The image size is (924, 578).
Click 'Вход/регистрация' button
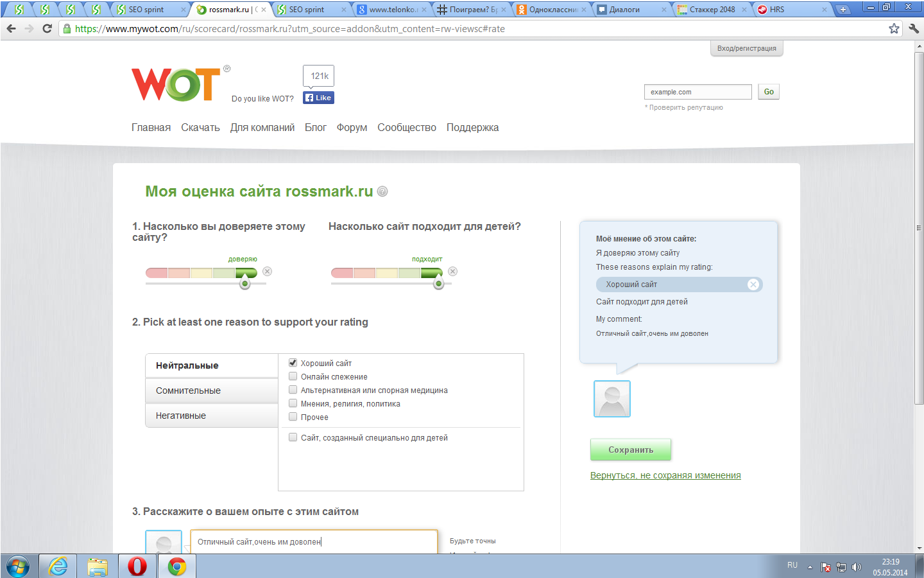pyautogui.click(x=747, y=49)
